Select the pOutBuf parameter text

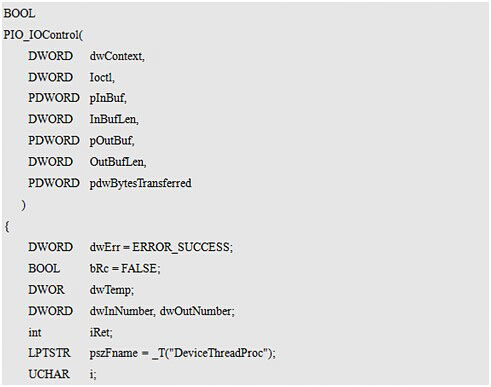coord(111,141)
